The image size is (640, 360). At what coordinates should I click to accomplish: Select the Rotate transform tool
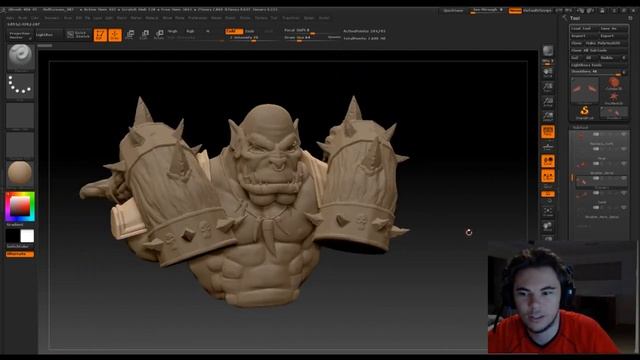[x=159, y=35]
